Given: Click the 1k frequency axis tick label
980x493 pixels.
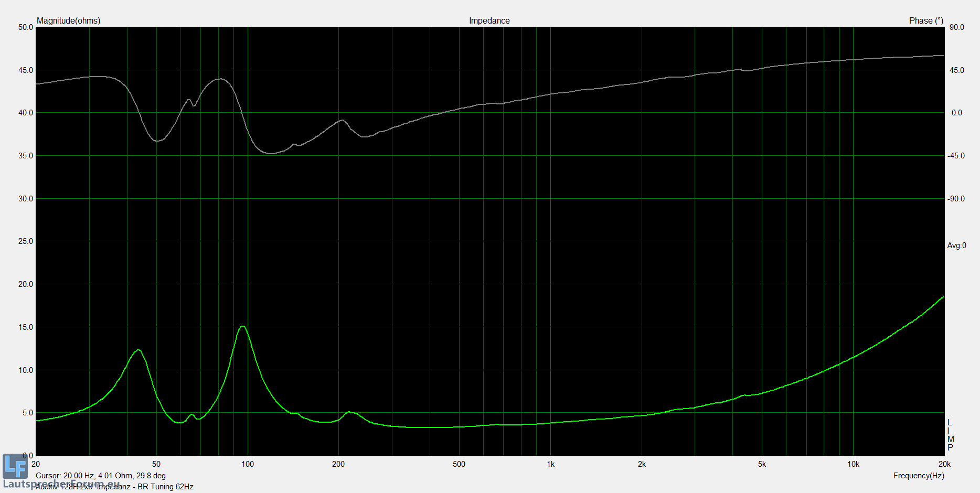Looking at the screenshot, I should point(550,464).
